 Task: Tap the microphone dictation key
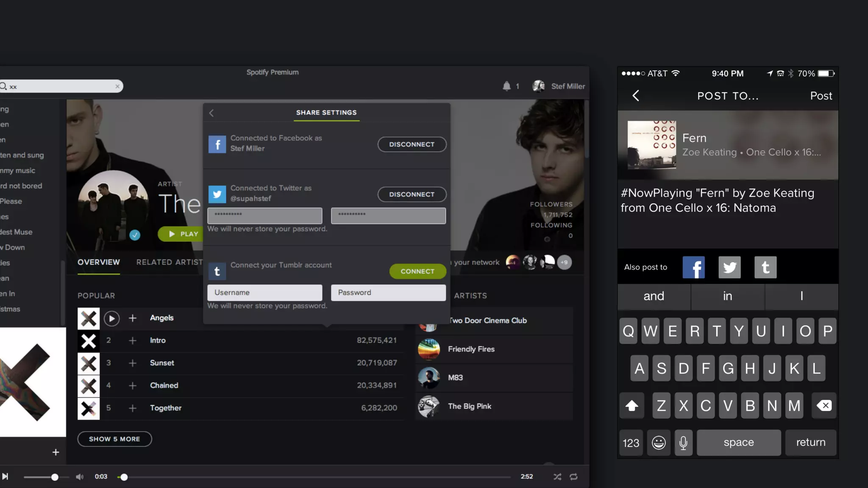[x=683, y=443]
